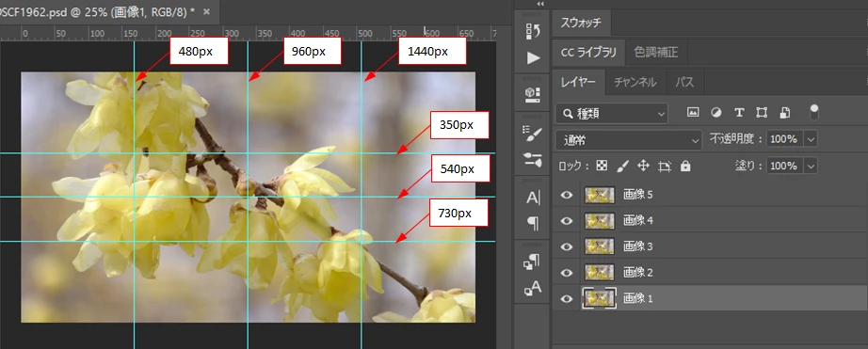This screenshot has width=868, height=349.
Task: Select layer name 画像 3
Action: 638,246
